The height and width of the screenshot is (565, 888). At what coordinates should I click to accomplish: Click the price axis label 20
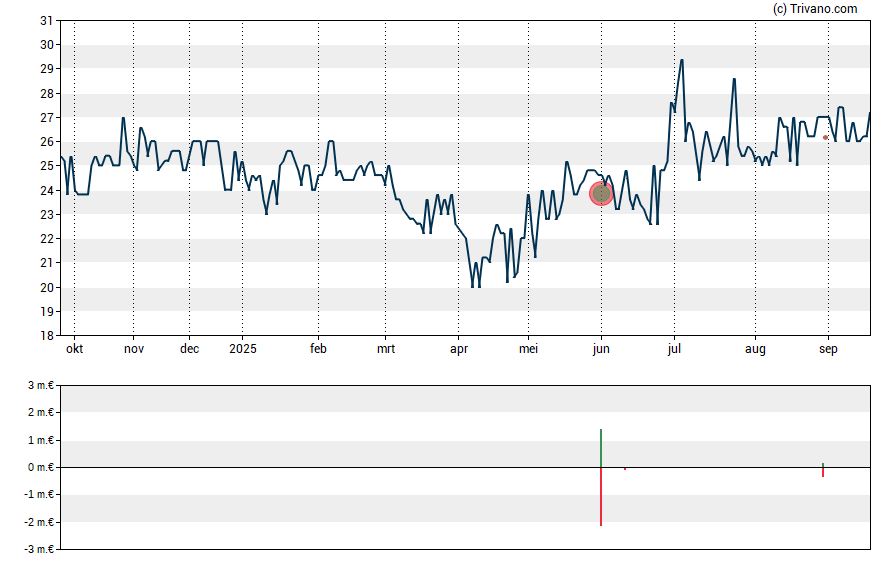[x=46, y=287]
